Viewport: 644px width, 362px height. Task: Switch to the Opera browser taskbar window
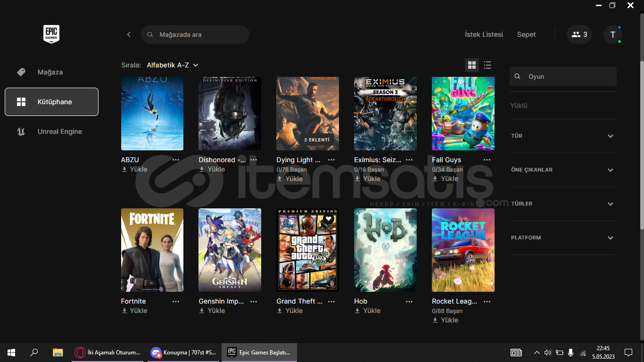click(x=107, y=352)
